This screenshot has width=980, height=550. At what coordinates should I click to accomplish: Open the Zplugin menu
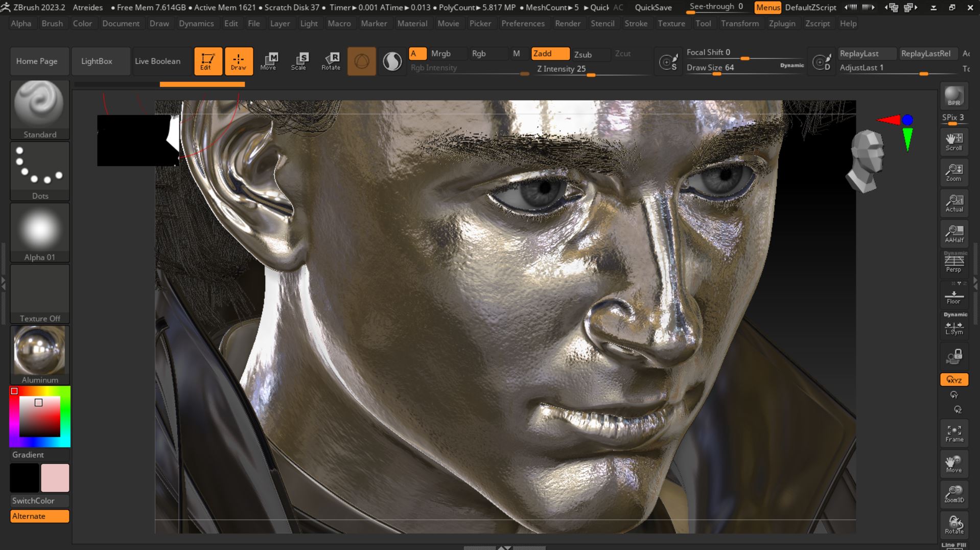click(782, 24)
